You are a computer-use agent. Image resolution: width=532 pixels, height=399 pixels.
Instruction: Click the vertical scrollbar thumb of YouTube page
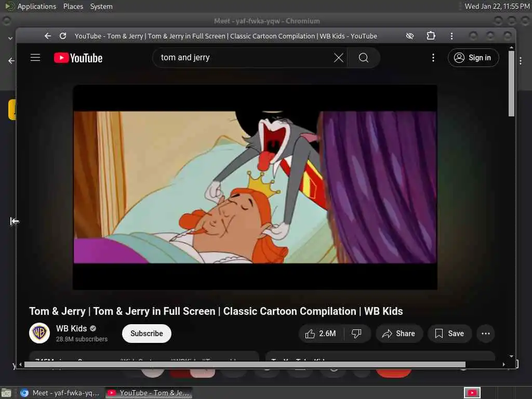(511, 84)
